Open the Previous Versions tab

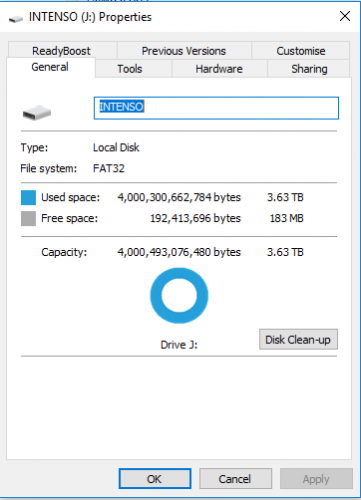click(184, 51)
